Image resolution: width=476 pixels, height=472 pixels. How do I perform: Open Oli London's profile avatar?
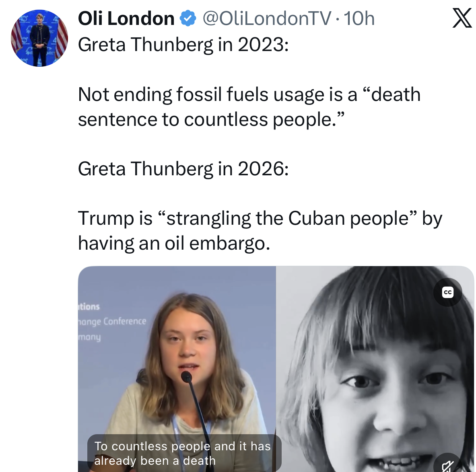tap(39, 38)
